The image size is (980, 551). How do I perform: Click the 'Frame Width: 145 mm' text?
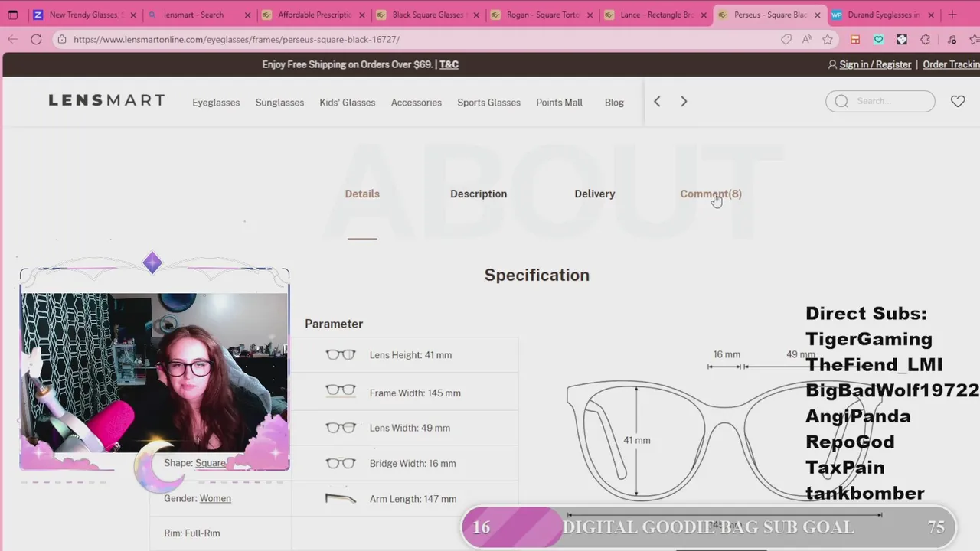coord(415,393)
